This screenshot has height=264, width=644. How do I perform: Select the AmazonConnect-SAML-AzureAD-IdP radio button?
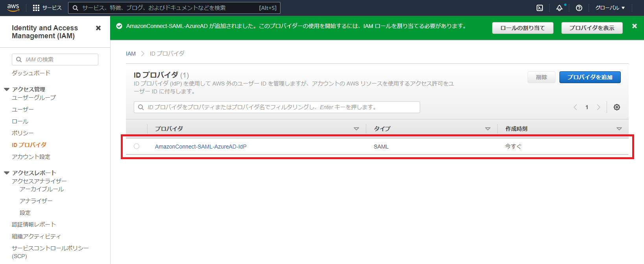coord(137,146)
